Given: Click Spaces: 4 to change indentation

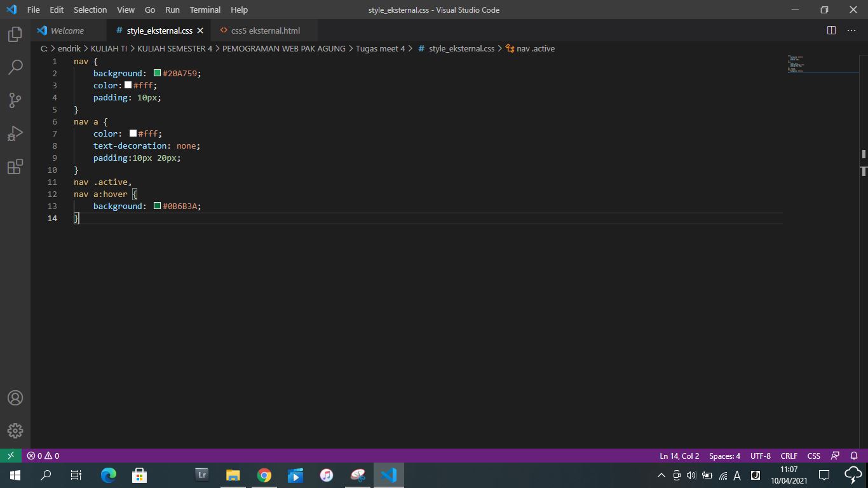Looking at the screenshot, I should (724, 456).
